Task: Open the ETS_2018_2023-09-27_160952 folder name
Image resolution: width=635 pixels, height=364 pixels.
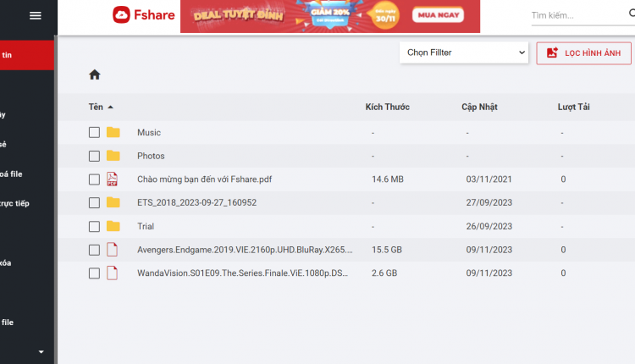Action: 196,202
